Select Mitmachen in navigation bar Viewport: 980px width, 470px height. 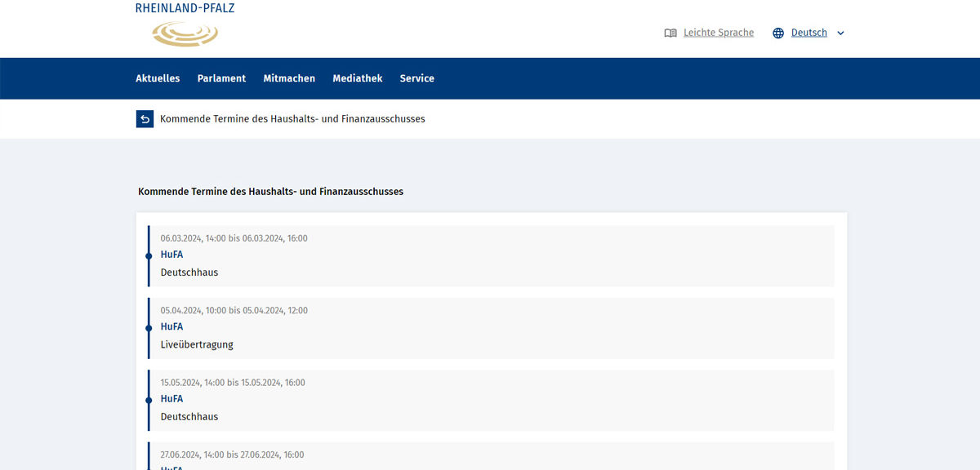pyautogui.click(x=289, y=78)
